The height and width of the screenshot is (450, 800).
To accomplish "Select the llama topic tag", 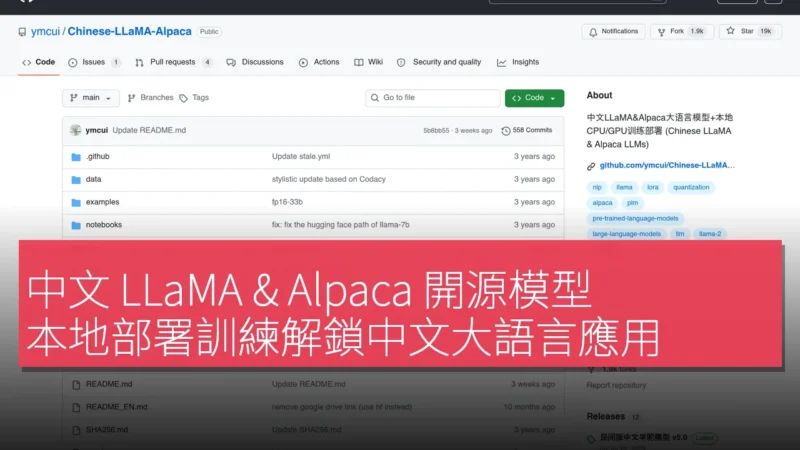I will [624, 187].
